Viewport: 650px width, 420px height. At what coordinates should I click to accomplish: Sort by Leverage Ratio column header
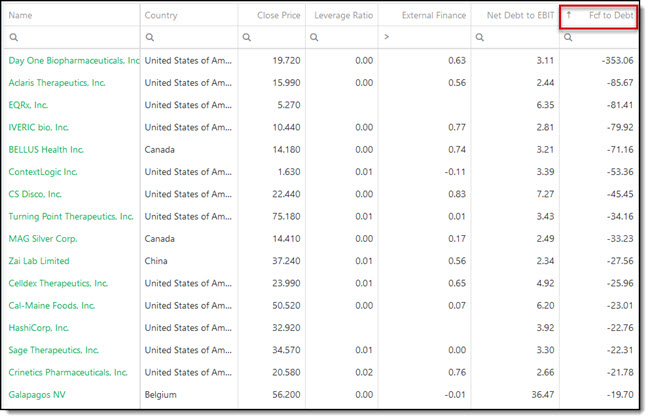[x=344, y=15]
